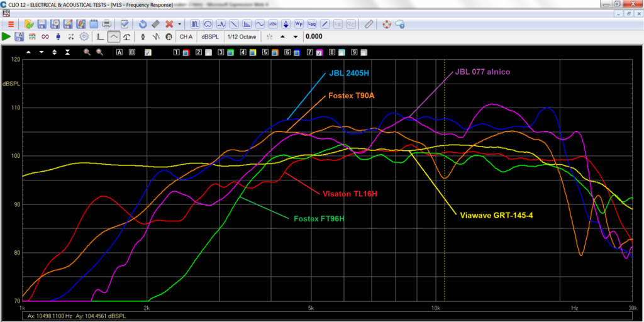Open the MLS analysis square-wave icon
Viewport: 644px width, 322px height.
point(195,24)
